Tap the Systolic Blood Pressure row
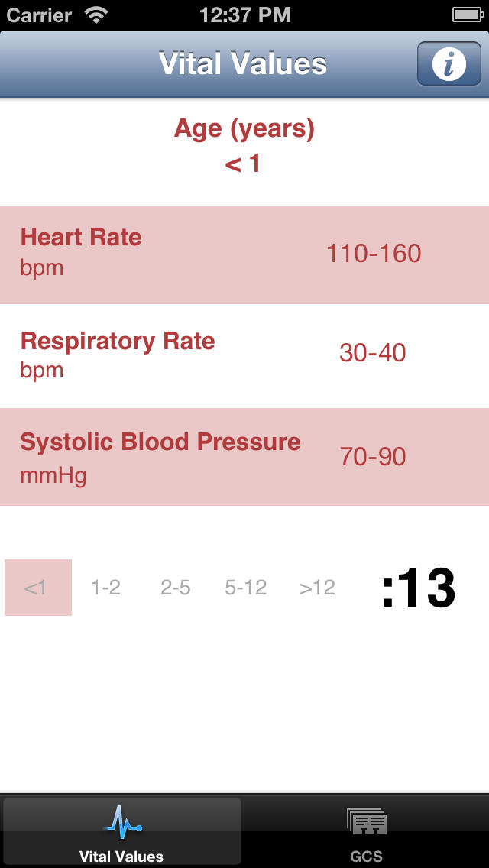 (244, 457)
